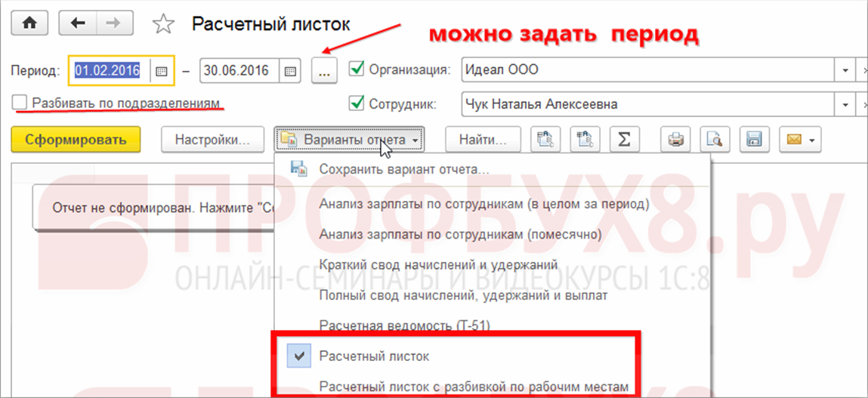Click the Sum (Σ) toolbar icon
The height and width of the screenshot is (398, 868).
pyautogui.click(x=624, y=140)
